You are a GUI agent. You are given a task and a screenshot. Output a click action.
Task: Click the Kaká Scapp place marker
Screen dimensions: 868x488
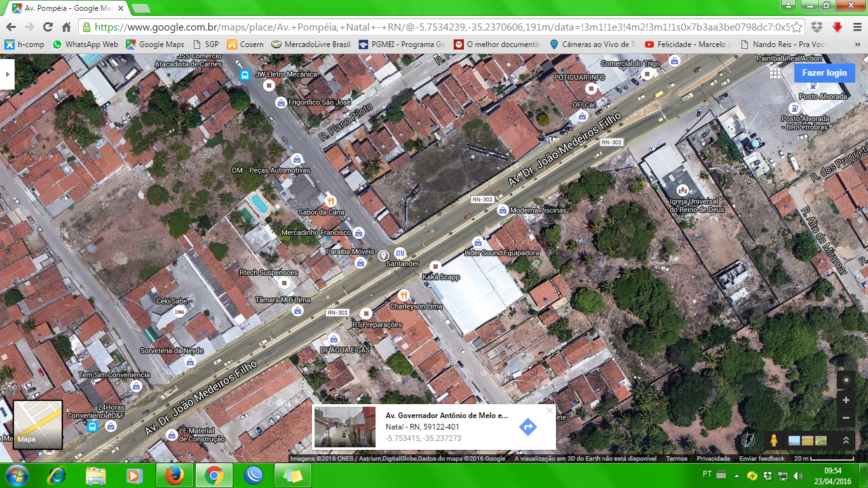435,266
